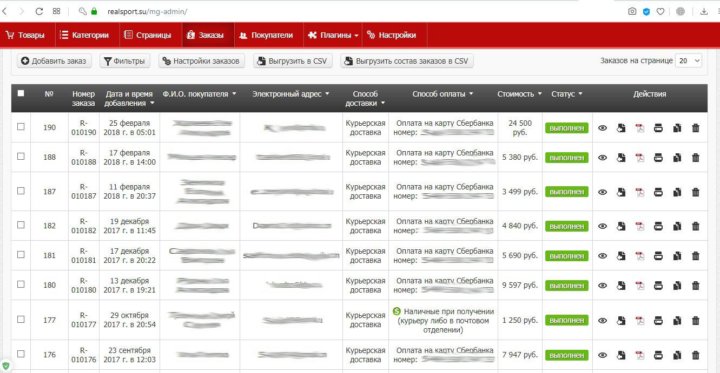This screenshot has width=720, height=373.
Task: Click выполнен status badge of order 190
Action: (567, 128)
